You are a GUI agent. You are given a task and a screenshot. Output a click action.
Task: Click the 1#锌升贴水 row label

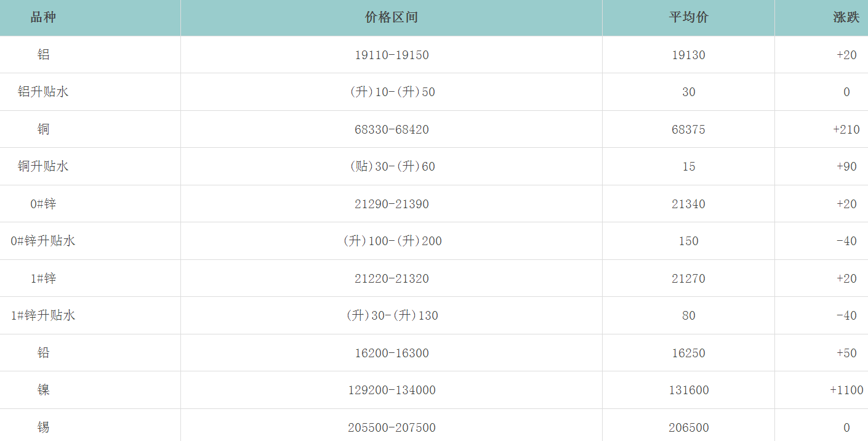click(43, 315)
